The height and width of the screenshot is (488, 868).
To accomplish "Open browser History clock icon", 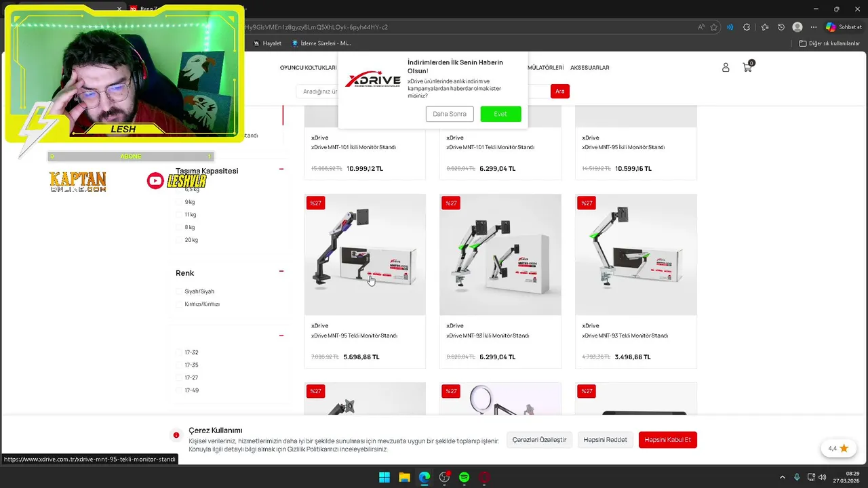I will [781, 27].
